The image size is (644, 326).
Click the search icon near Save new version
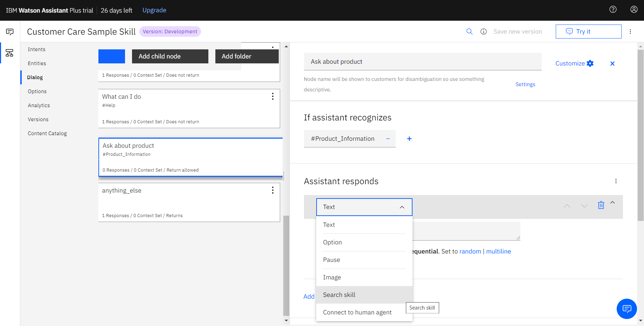(x=470, y=31)
